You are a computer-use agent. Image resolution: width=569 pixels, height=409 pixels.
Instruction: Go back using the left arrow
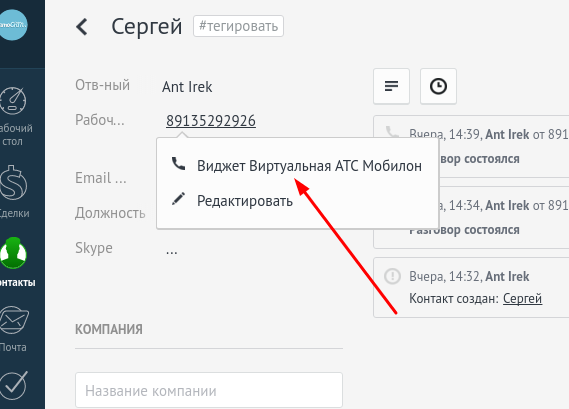(82, 27)
